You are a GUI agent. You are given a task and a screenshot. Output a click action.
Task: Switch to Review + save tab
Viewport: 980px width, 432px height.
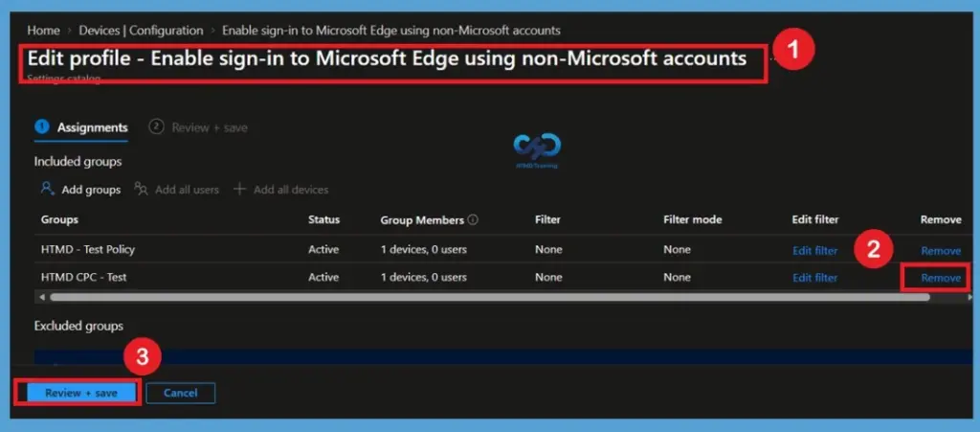(x=198, y=127)
